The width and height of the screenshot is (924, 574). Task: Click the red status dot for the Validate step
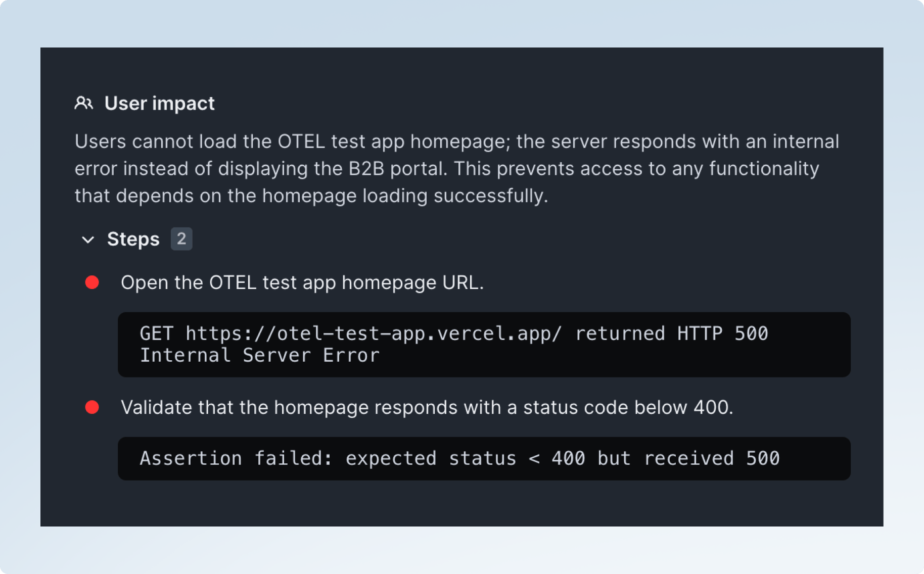(x=92, y=407)
